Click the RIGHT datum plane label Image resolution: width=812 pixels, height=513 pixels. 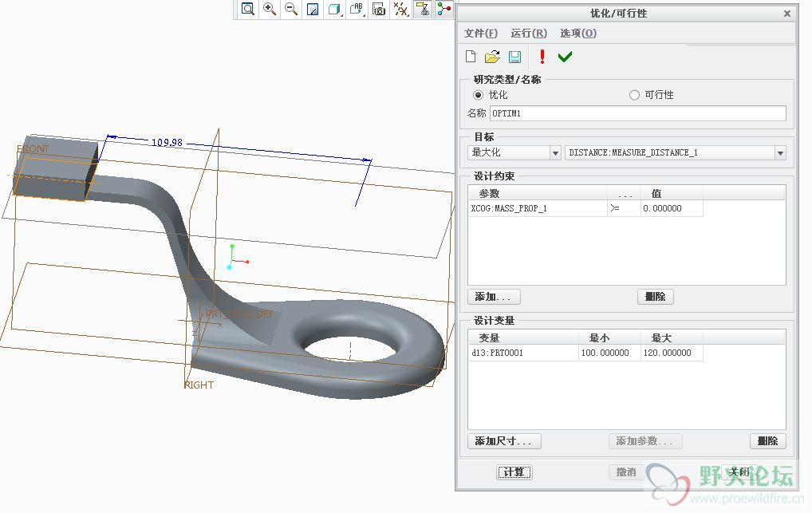(199, 385)
